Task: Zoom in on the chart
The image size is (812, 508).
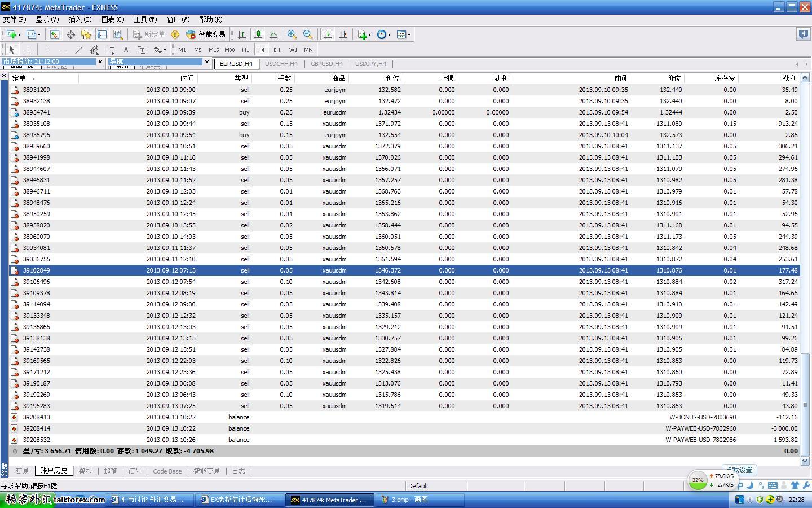Action: click(x=292, y=34)
